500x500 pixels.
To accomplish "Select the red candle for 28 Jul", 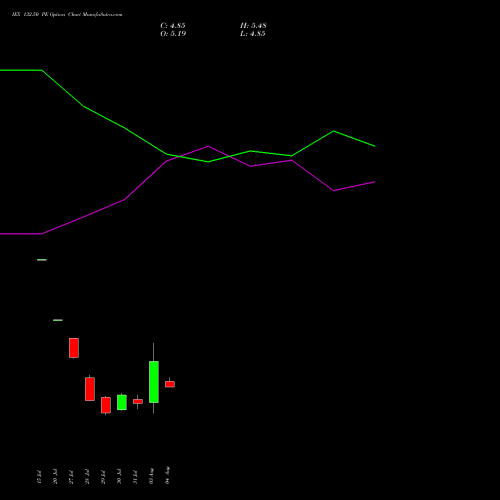I will (90, 389).
